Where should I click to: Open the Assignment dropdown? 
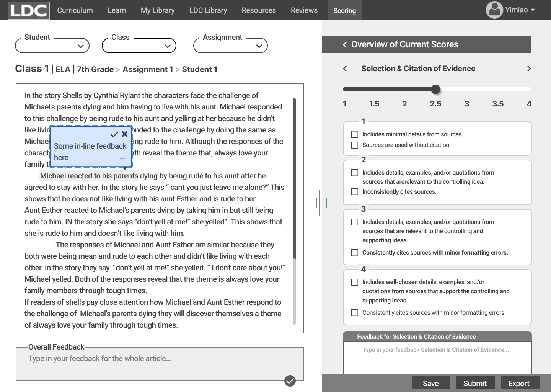(x=230, y=46)
